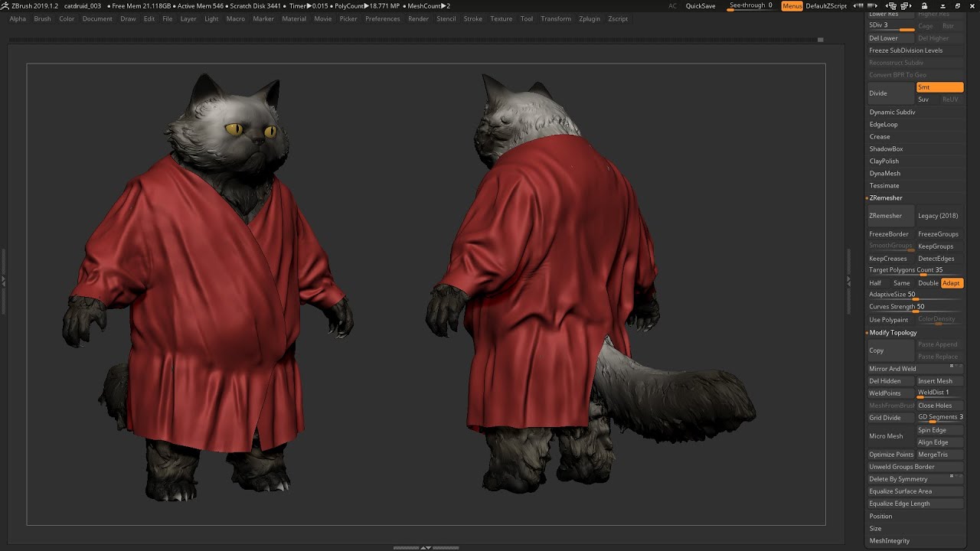Open the Material menu
This screenshot has width=980, height=551.
pyautogui.click(x=294, y=18)
